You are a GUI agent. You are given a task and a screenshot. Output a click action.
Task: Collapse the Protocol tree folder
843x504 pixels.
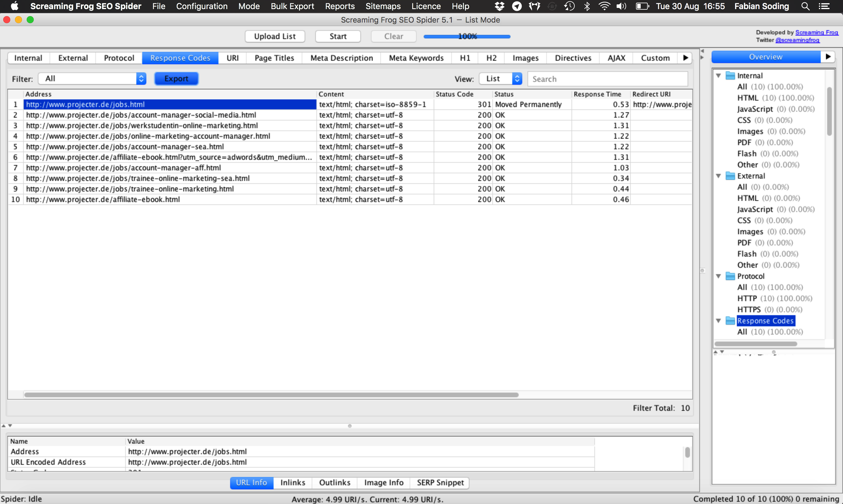718,276
